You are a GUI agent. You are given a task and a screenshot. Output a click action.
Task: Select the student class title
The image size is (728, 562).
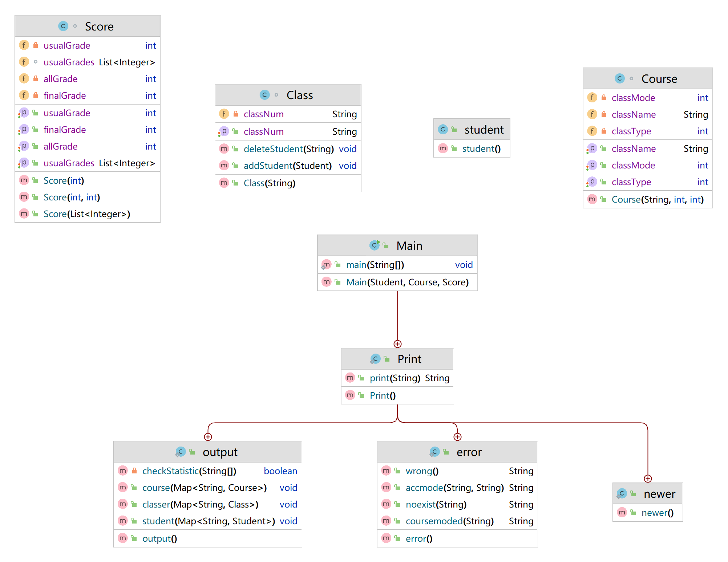pyautogui.click(x=484, y=130)
